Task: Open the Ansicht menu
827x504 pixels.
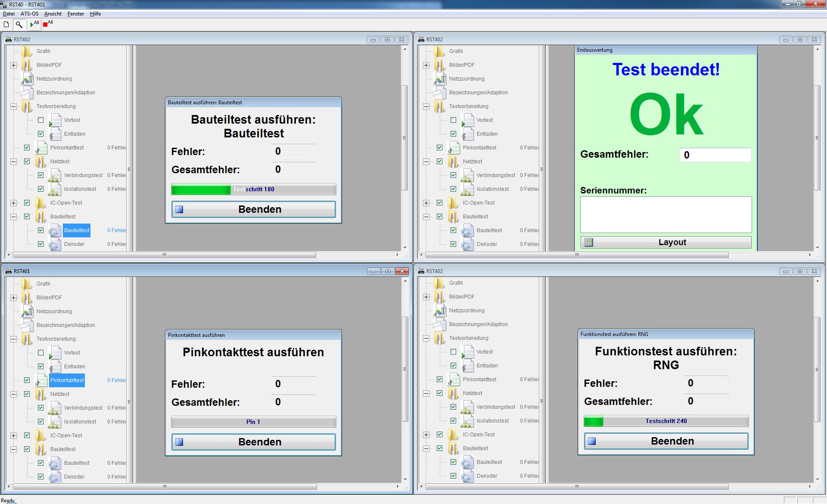Action: click(x=53, y=14)
